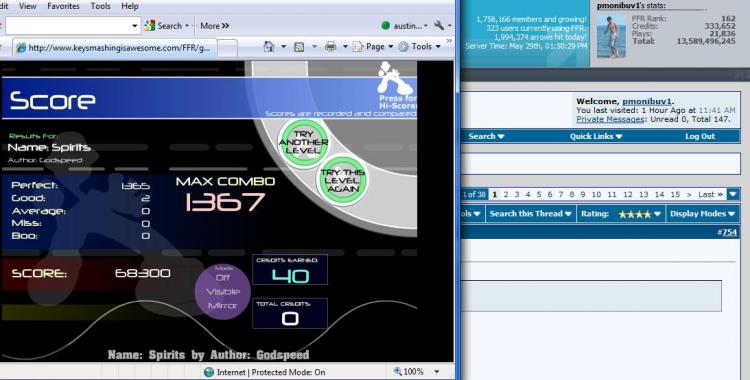The height and width of the screenshot is (380, 750).
Task: Select Try Another Level button
Action: click(x=303, y=143)
